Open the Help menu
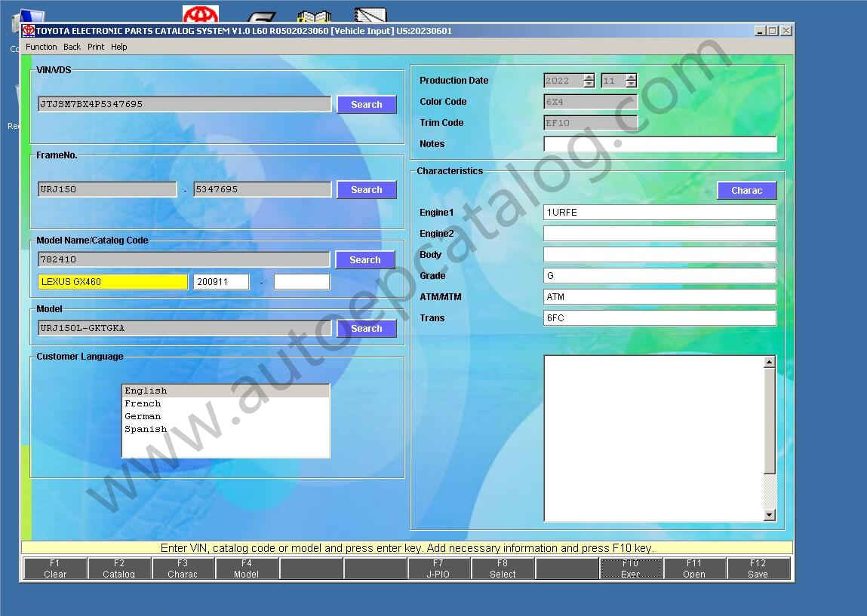Image resolution: width=867 pixels, height=616 pixels. (119, 47)
